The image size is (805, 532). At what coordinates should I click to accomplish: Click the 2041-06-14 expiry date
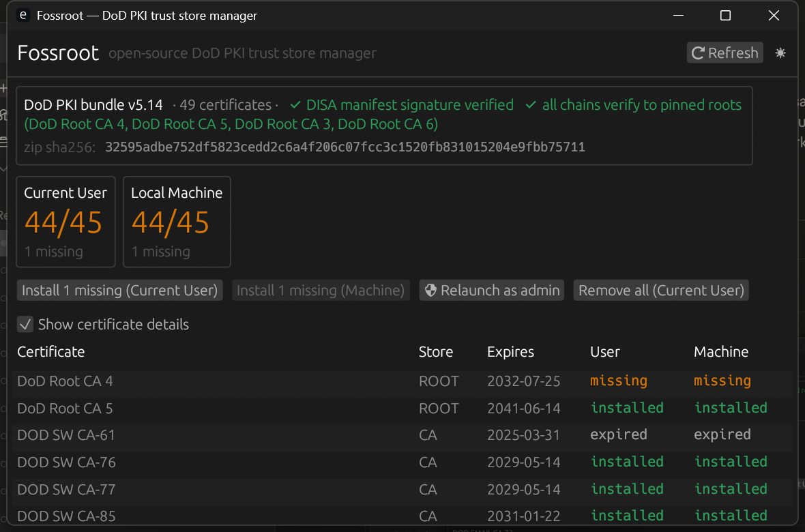pyautogui.click(x=524, y=409)
